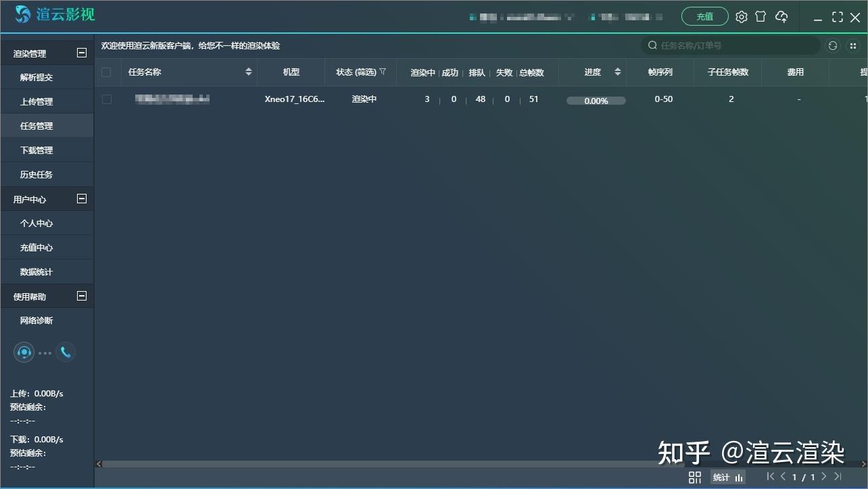Image resolution: width=868 pixels, height=489 pixels.
Task: Open the settings gear in the title bar
Action: (x=741, y=16)
